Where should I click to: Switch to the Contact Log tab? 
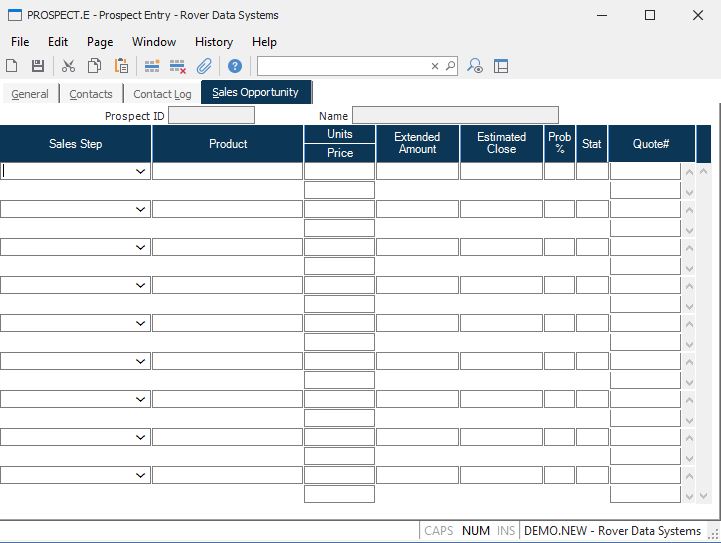[162, 94]
